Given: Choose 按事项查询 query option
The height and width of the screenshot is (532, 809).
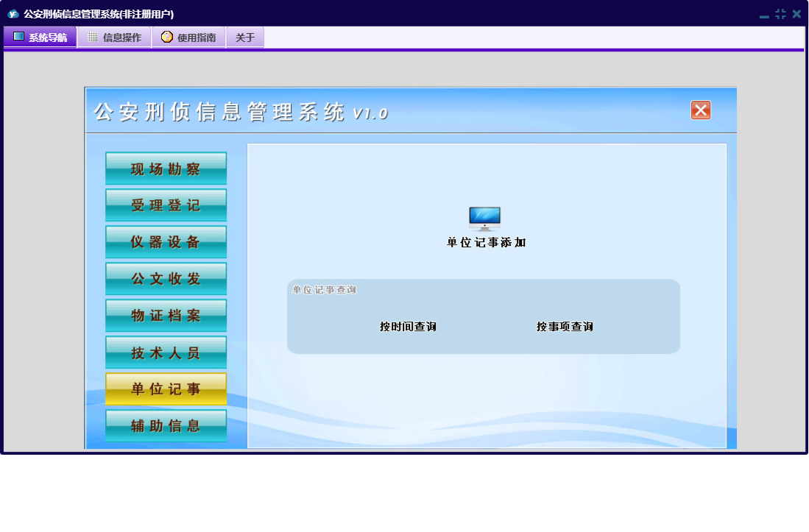Looking at the screenshot, I should pos(565,327).
